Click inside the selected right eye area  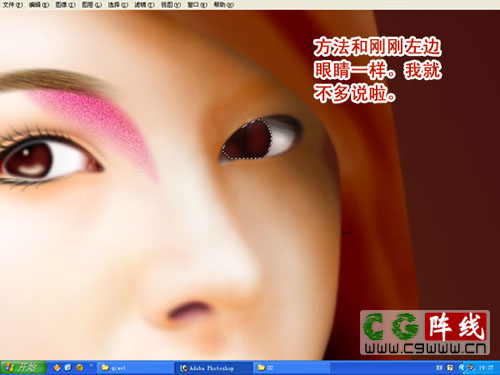(248, 140)
